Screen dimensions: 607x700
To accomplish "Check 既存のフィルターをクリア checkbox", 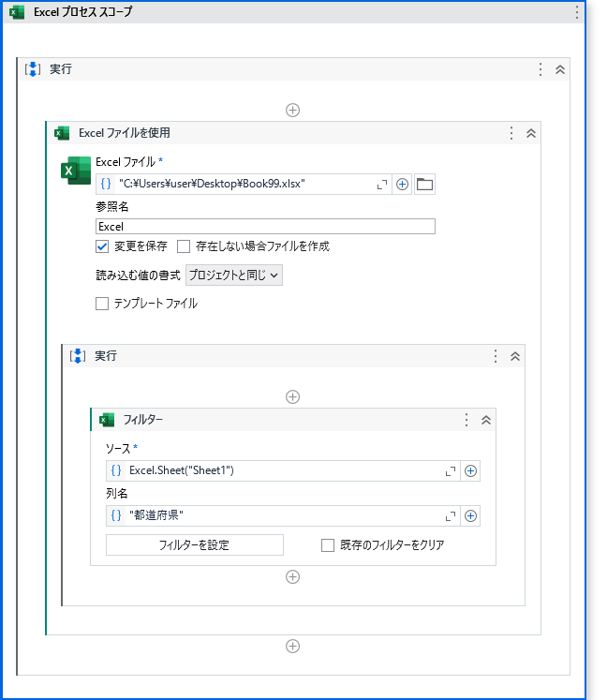I will click(x=328, y=545).
